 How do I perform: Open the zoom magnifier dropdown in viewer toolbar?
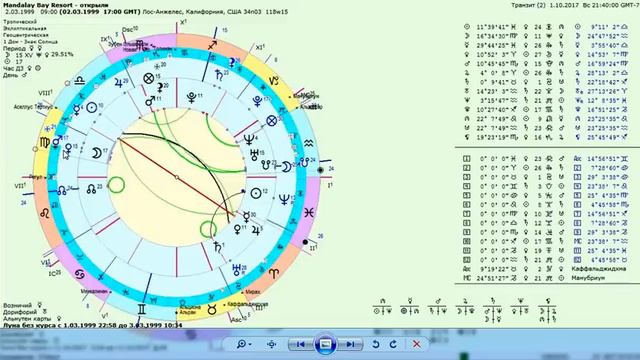click(x=244, y=344)
